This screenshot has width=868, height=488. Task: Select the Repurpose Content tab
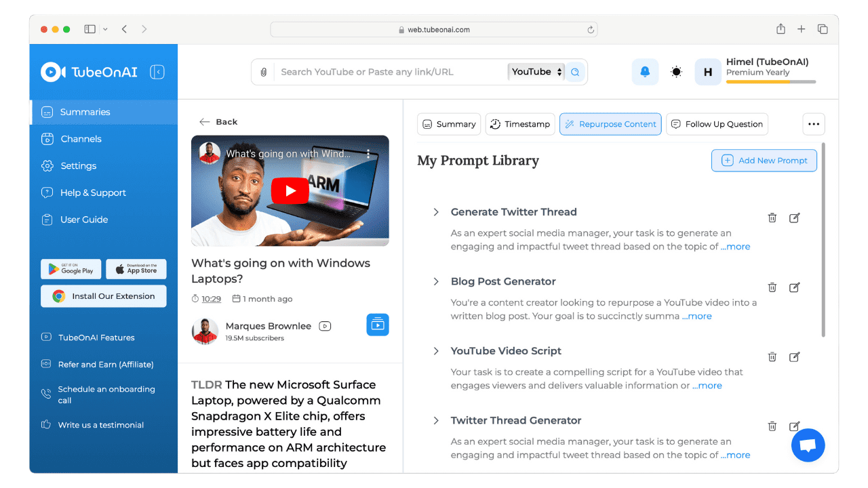610,124
